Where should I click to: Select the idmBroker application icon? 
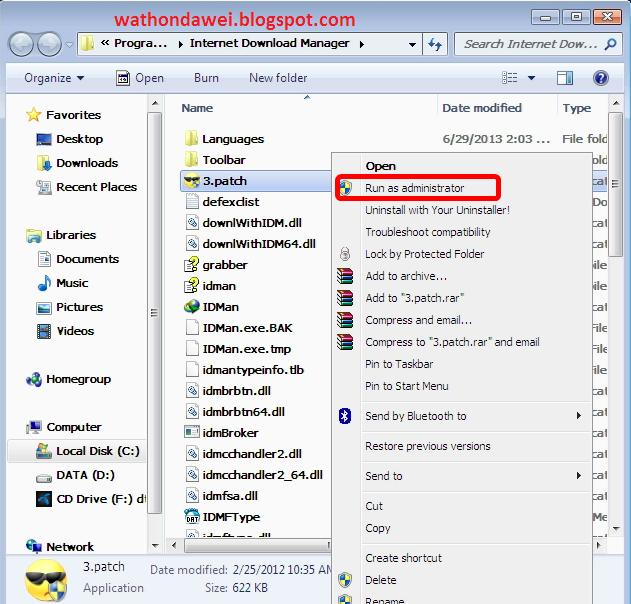[192, 433]
